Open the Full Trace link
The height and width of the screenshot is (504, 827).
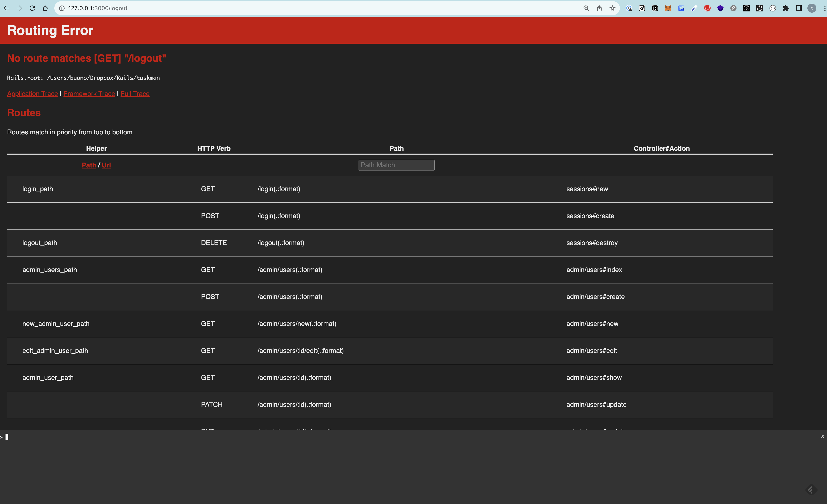click(135, 94)
